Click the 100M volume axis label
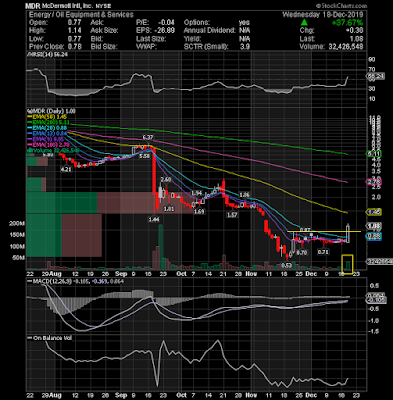Viewport: 393px width, 400px height. (17, 246)
